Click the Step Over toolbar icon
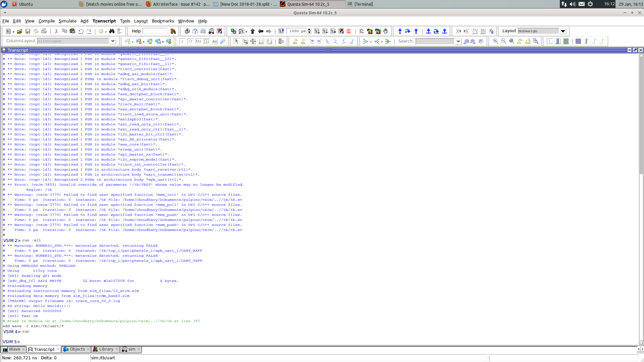 pos(408,31)
